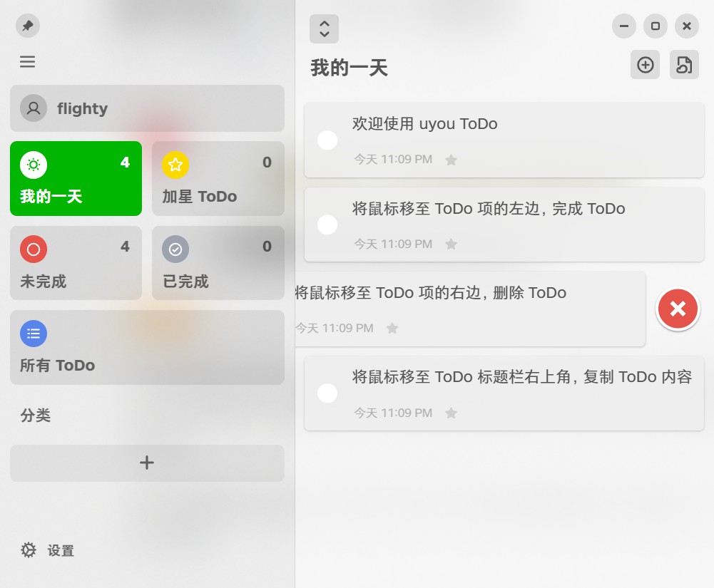Viewport: 714px width, 588px height.
Task: Click the blue list icon for 所有 ToDo
Action: 34,334
